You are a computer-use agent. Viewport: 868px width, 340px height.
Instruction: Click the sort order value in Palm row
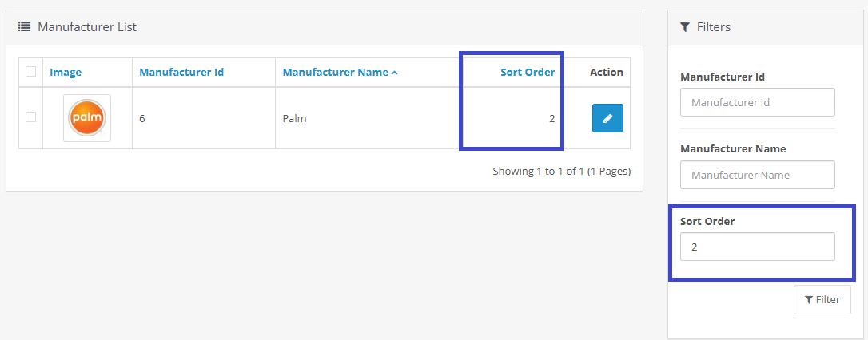551,119
